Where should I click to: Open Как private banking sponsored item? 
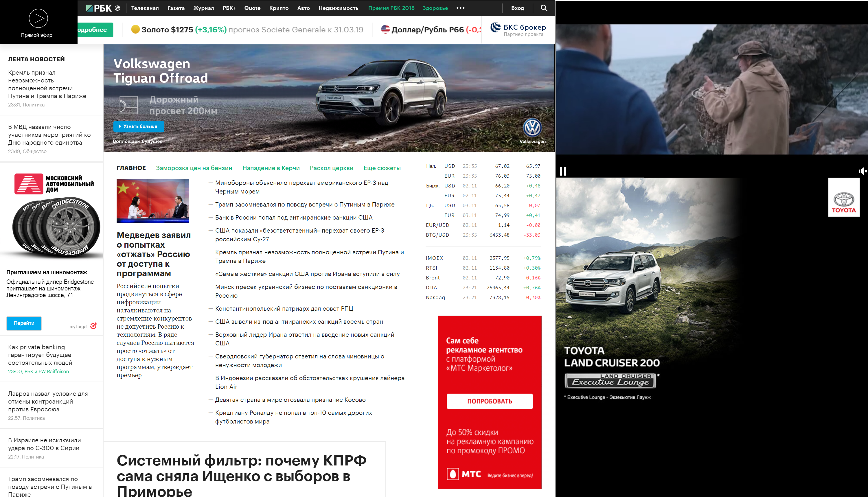(x=40, y=355)
